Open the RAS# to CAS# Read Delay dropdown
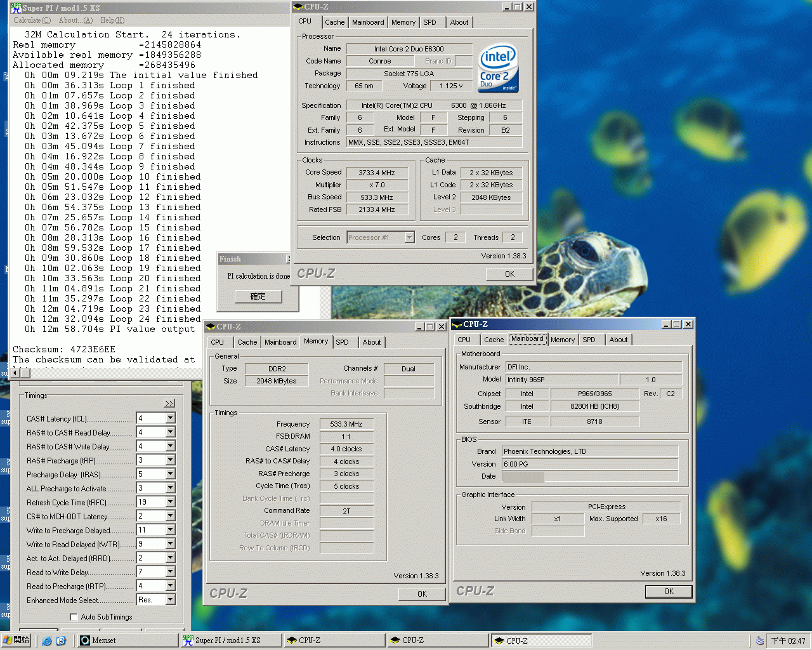The width and height of the screenshot is (812, 650). 170,432
